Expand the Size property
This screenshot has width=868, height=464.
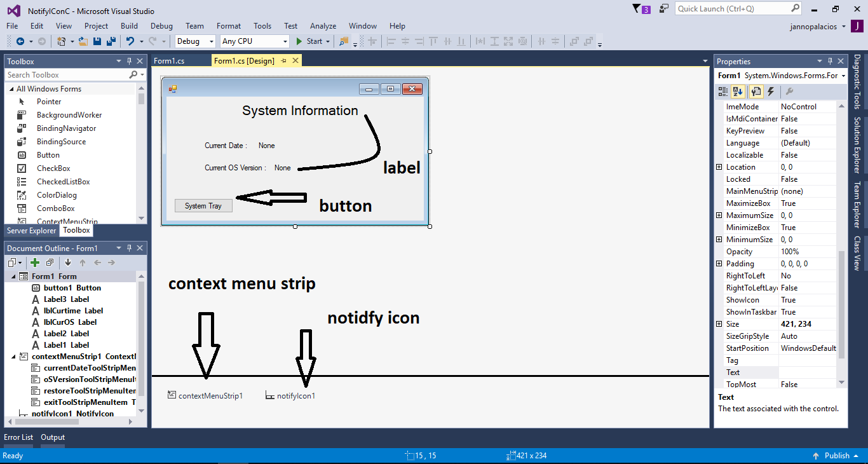719,324
